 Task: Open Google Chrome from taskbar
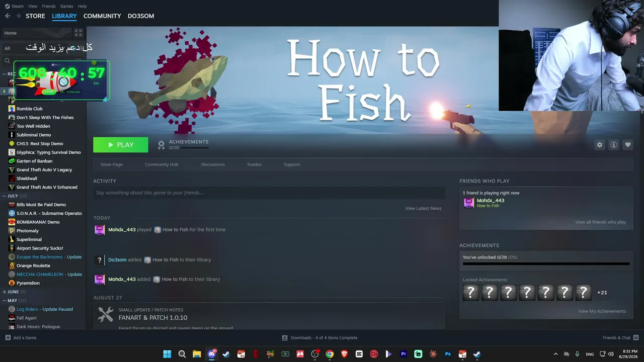(x=330, y=354)
